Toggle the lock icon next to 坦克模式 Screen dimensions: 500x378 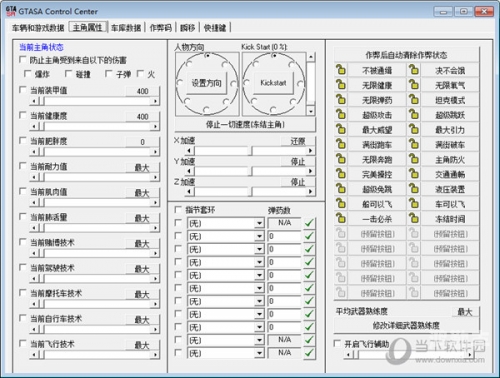pos(414,100)
